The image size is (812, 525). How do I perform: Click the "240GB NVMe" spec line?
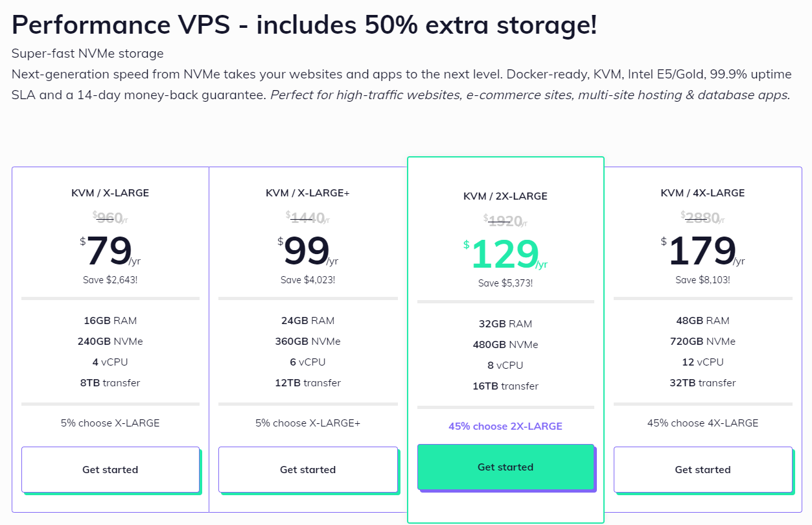(110, 341)
